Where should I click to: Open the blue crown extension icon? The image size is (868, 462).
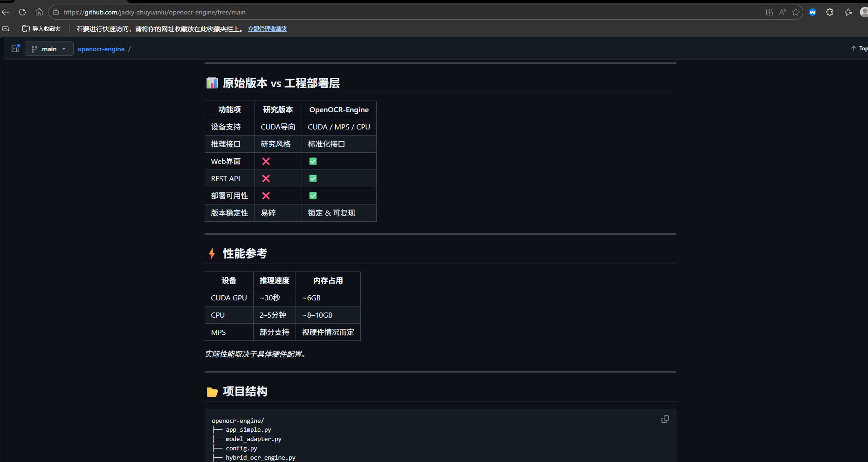tap(813, 12)
